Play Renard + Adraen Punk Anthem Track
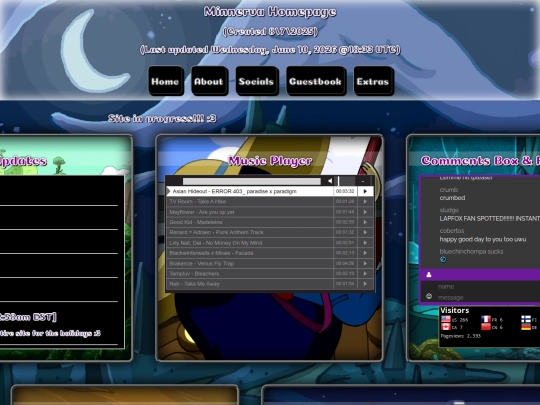The height and width of the screenshot is (405, 540). (x=365, y=232)
